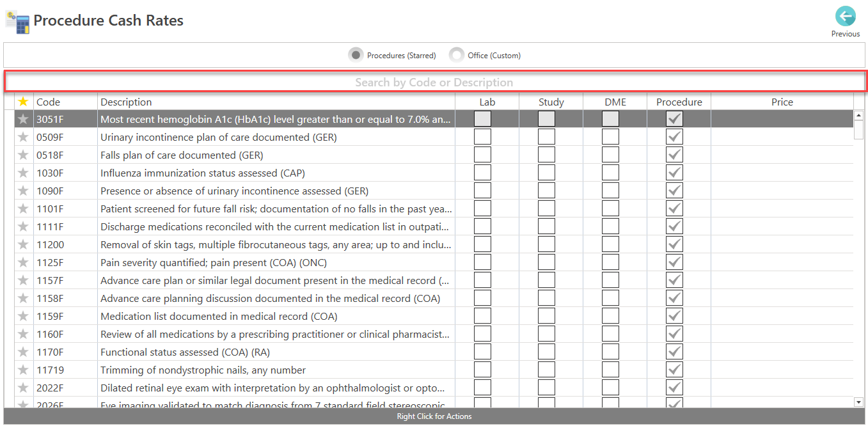Click the Procedure Cash Rates calculator icon

pos(18,22)
